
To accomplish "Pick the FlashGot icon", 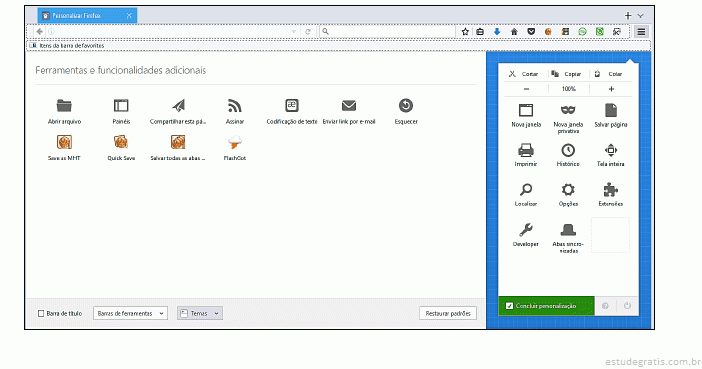I will click(235, 143).
